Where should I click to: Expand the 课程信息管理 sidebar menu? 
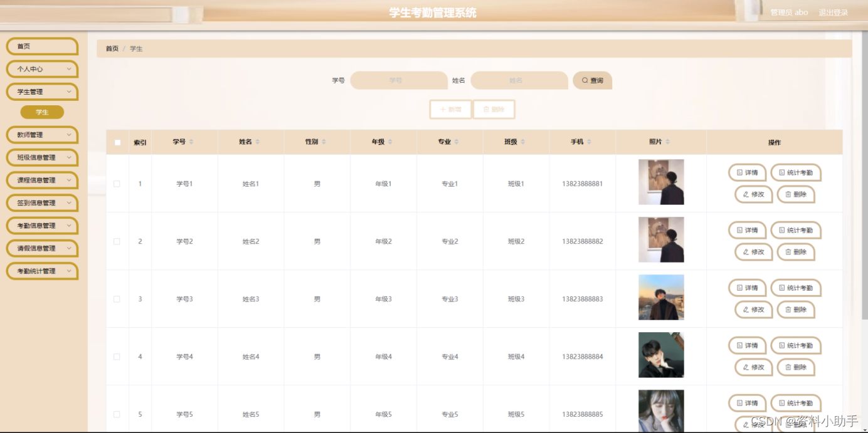click(x=42, y=180)
